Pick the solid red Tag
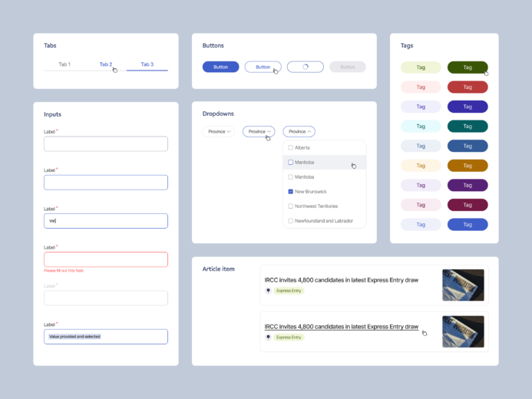This screenshot has height=399, width=532. click(x=467, y=87)
